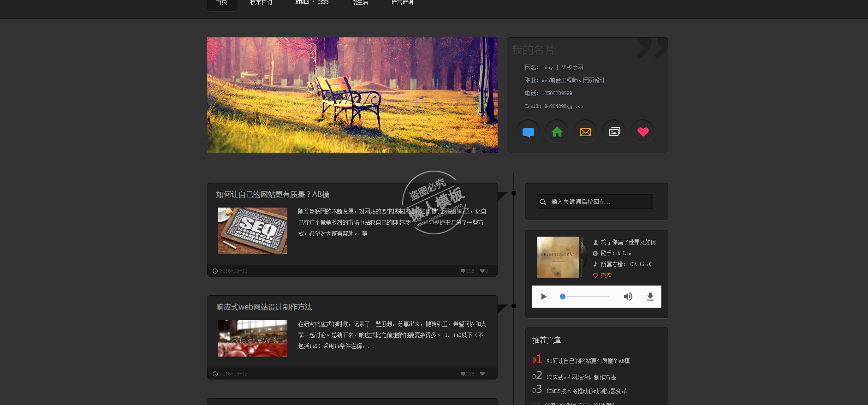Click the search magnifier icon

pos(543,202)
